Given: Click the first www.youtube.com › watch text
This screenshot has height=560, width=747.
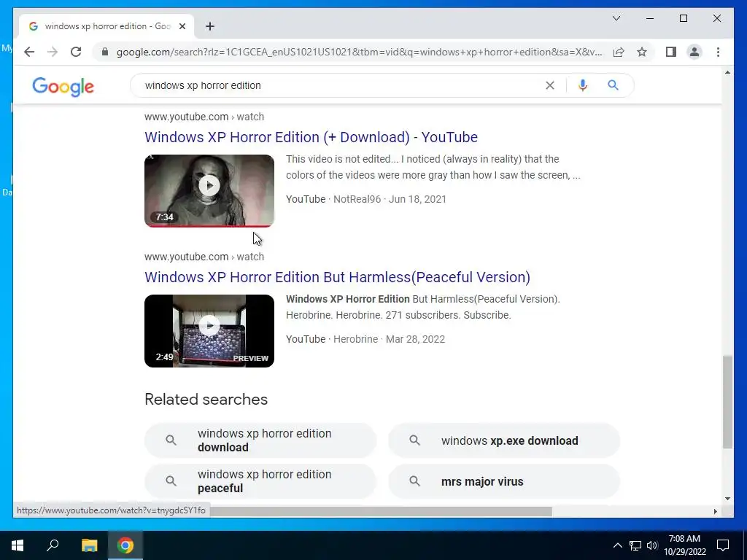Looking at the screenshot, I should coord(204,117).
